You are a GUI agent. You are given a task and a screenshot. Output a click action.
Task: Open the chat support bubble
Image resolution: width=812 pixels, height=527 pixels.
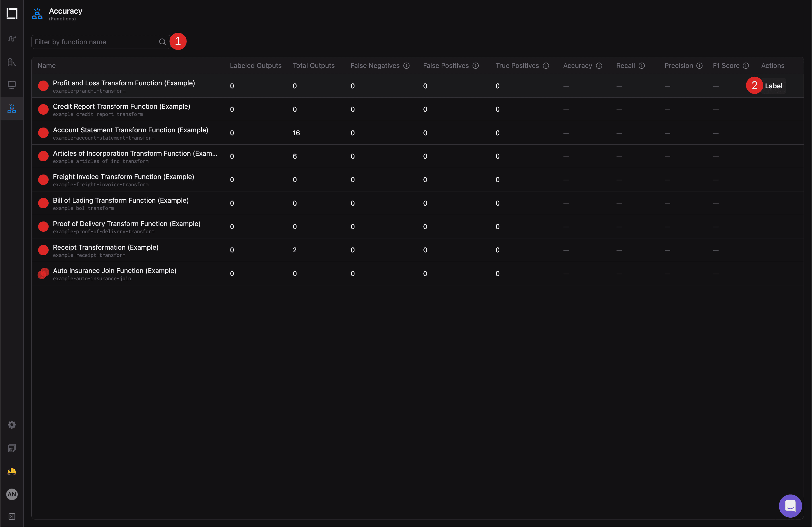point(790,506)
